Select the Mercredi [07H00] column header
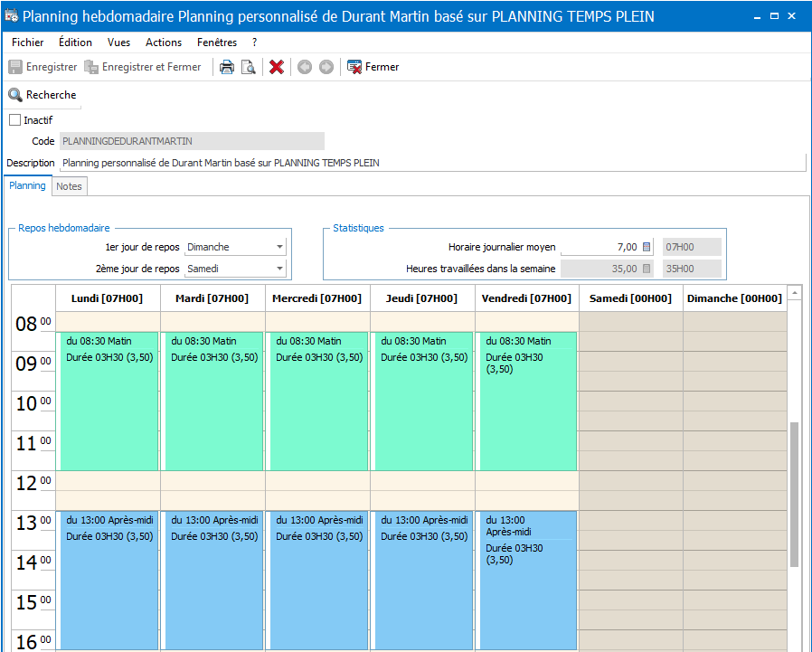812x652 pixels. click(316, 298)
